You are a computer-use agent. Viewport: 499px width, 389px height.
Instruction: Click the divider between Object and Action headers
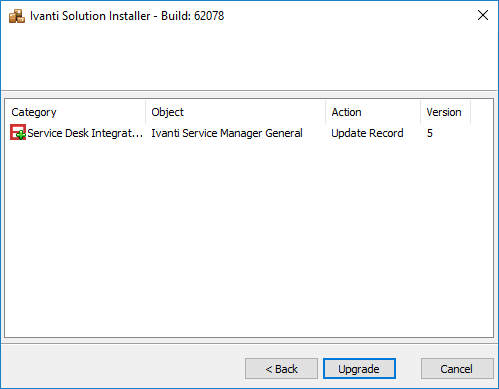point(326,112)
